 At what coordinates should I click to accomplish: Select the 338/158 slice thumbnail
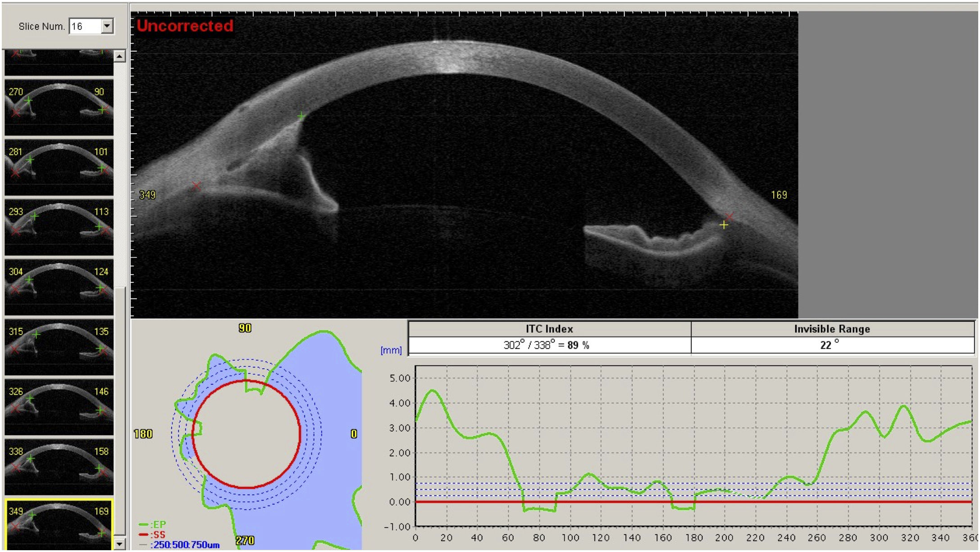pyautogui.click(x=59, y=467)
